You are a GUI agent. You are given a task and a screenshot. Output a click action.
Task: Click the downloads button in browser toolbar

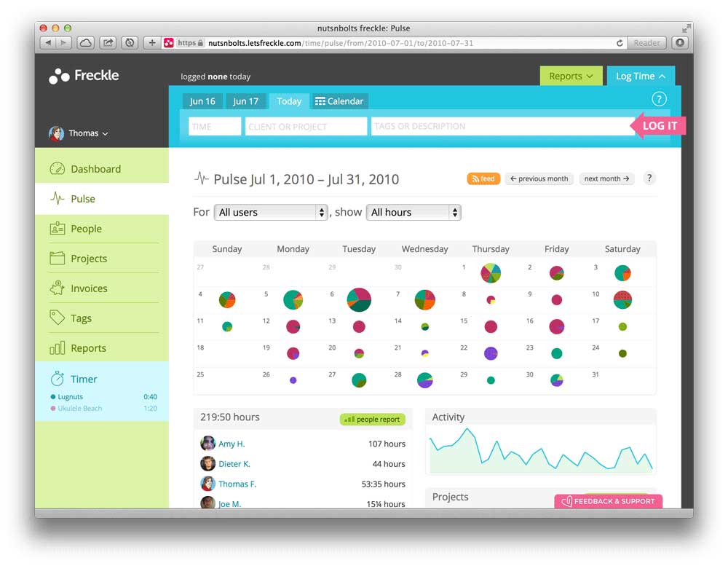(680, 43)
